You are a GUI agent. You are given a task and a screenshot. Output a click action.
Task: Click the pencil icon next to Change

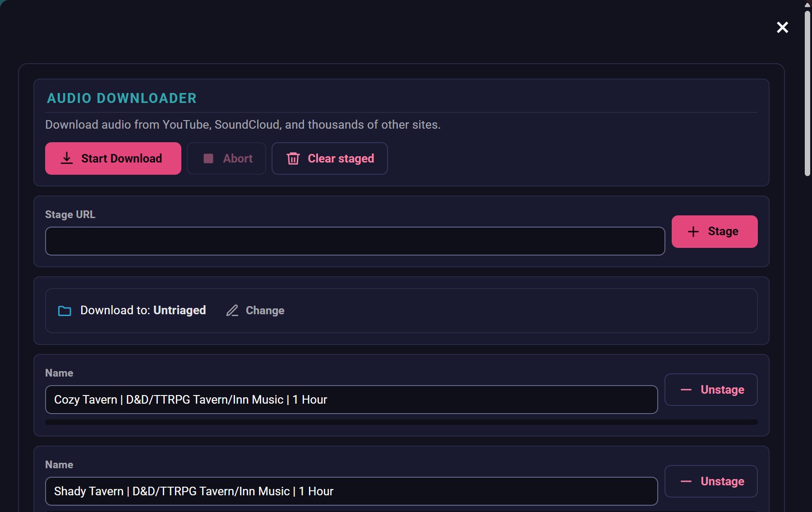click(232, 311)
